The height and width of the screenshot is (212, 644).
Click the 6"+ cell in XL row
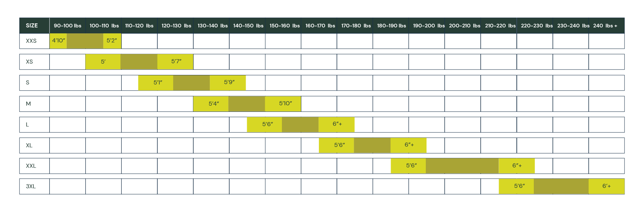tap(409, 145)
